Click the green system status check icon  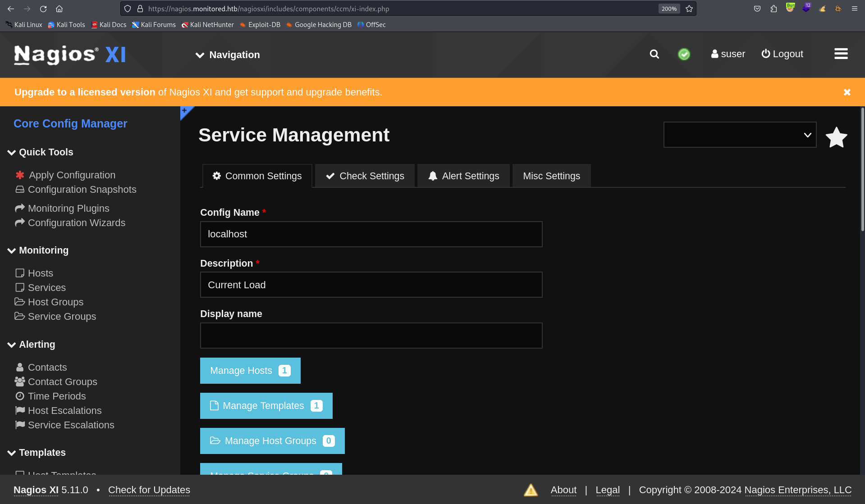(684, 54)
